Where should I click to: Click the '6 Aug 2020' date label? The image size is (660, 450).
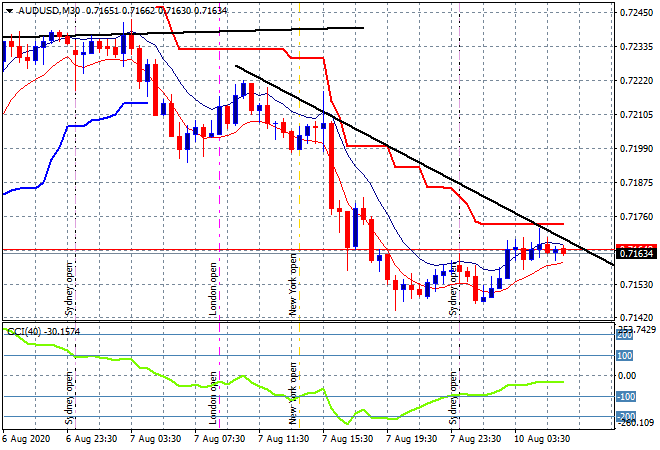25,438
